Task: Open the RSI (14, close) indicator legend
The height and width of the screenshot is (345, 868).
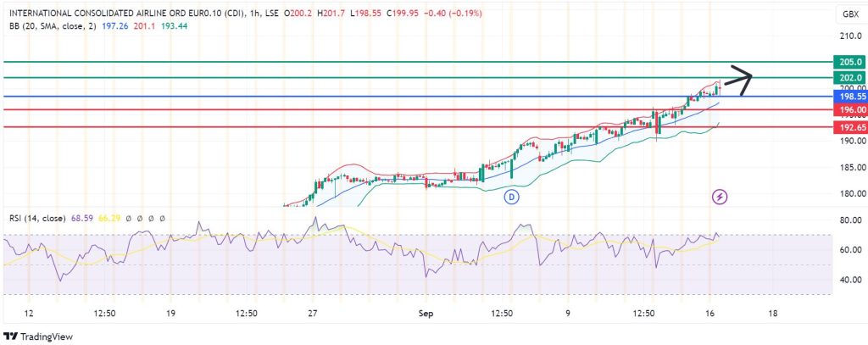Action: click(33, 218)
